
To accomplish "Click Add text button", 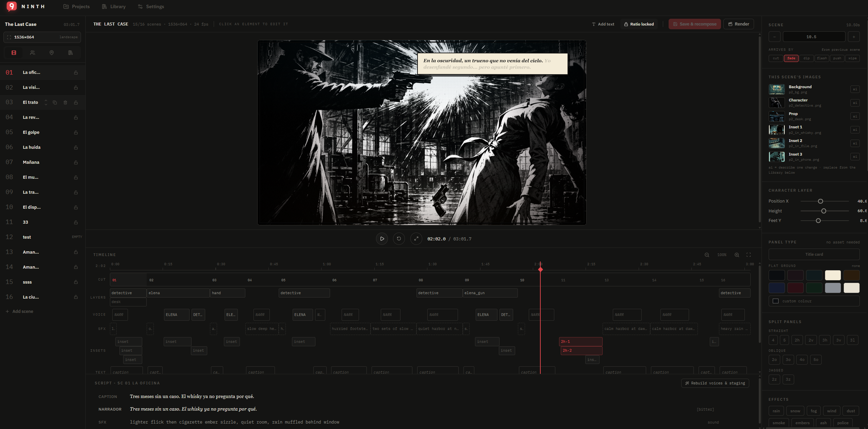I will (603, 24).
